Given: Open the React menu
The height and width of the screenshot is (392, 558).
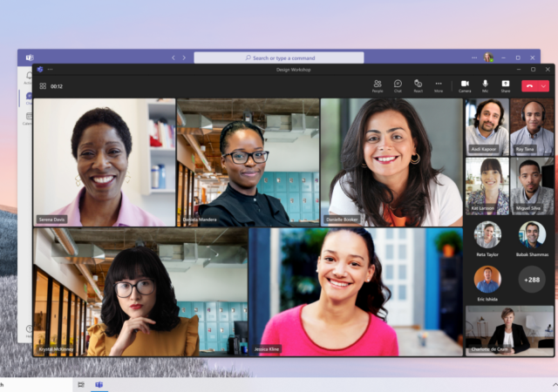Looking at the screenshot, I should [x=418, y=86].
